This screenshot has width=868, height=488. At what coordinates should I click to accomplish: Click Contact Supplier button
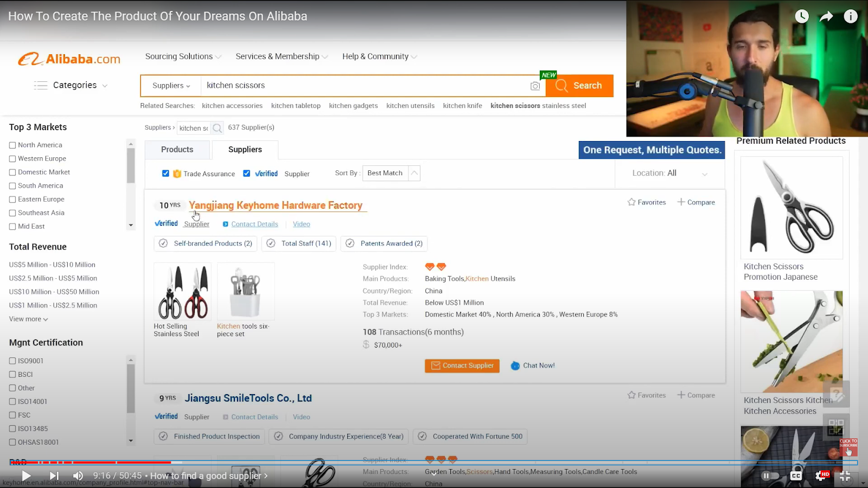pyautogui.click(x=462, y=366)
